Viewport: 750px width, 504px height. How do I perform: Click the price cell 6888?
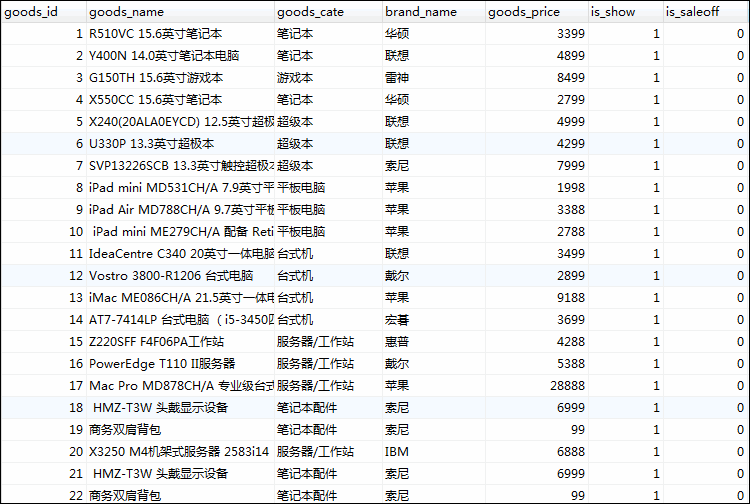tap(537, 452)
